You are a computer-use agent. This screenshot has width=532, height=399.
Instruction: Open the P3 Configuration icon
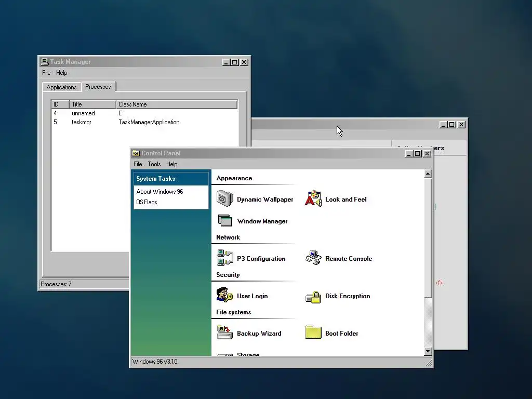pyautogui.click(x=224, y=258)
